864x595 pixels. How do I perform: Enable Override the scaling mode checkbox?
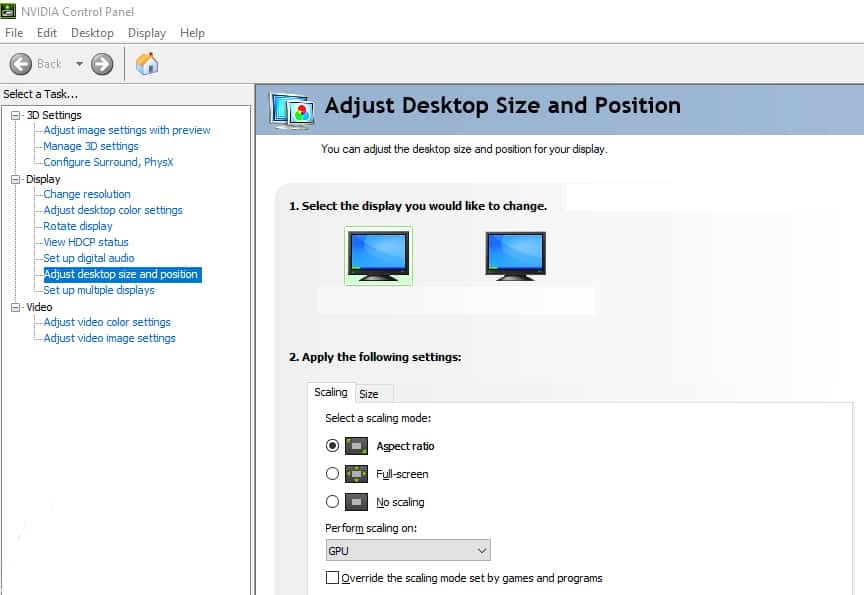pyautogui.click(x=332, y=577)
